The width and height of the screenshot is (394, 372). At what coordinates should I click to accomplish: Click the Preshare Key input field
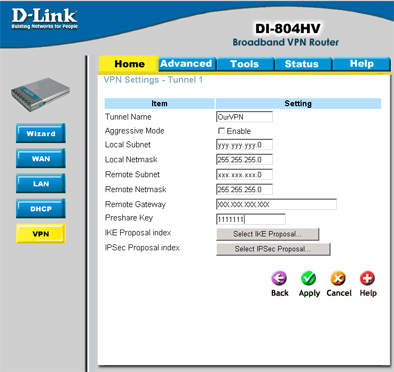251,219
